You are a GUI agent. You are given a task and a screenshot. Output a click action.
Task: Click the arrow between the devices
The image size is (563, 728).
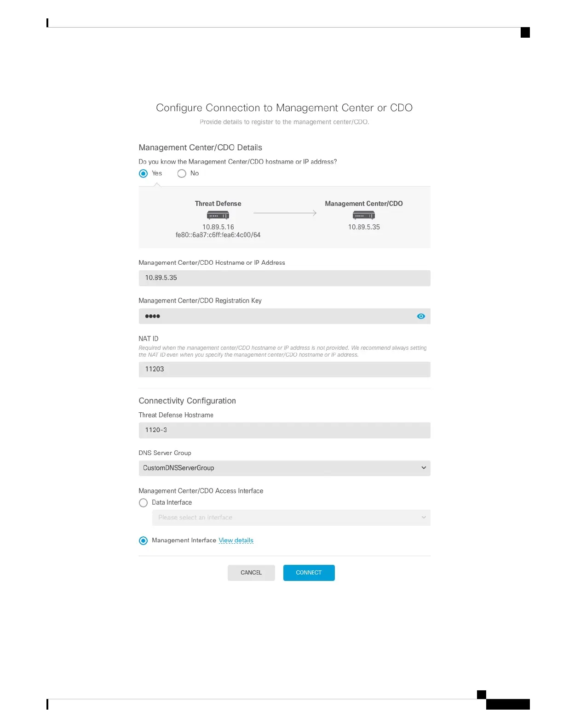(x=285, y=213)
